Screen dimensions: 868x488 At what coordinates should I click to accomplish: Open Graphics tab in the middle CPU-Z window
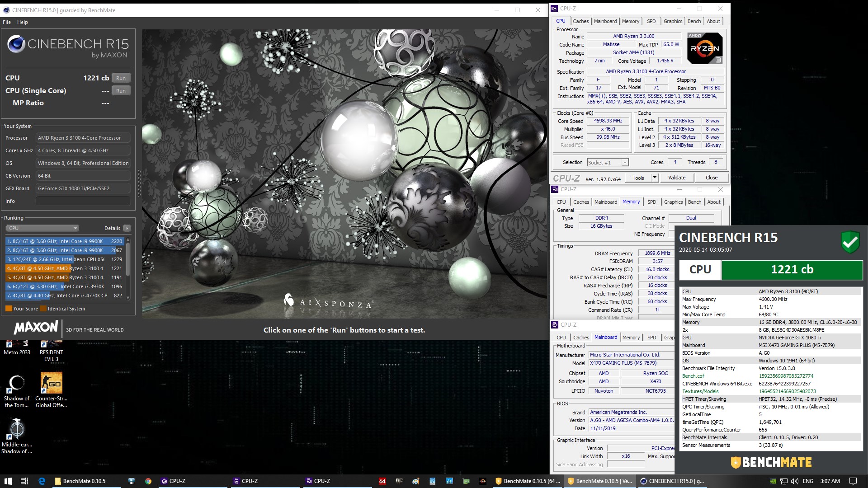673,202
